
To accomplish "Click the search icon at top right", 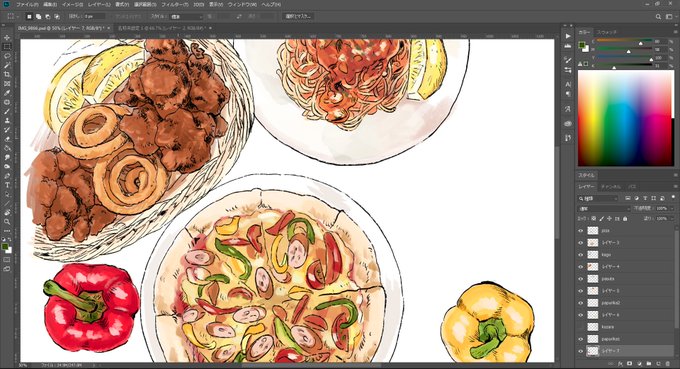I will click(658, 16).
